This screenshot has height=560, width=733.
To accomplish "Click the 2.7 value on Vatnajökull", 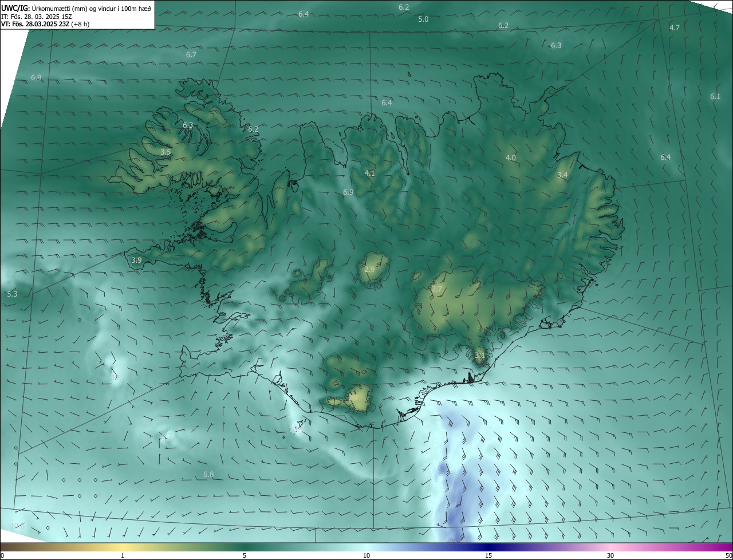I will pos(437,289).
